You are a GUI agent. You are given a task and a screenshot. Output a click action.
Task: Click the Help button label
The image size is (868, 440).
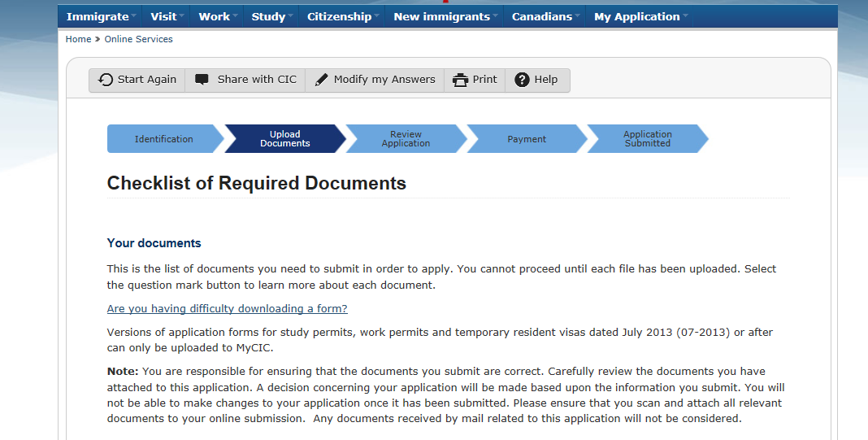[x=546, y=80]
